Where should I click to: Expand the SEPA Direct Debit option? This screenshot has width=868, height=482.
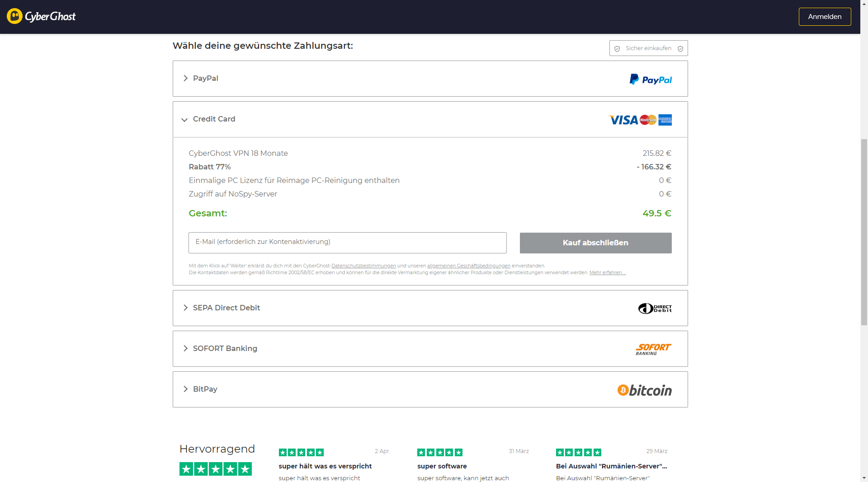coord(185,308)
